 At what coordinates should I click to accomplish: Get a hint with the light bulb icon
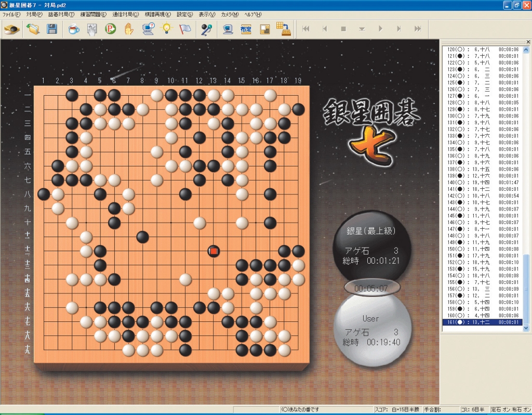(x=167, y=29)
